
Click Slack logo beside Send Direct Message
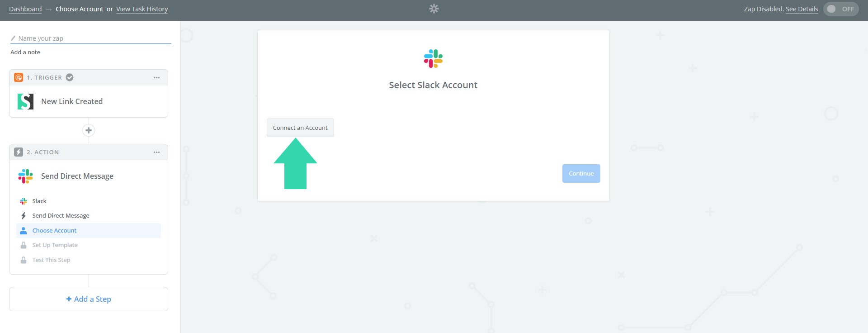pyautogui.click(x=25, y=176)
